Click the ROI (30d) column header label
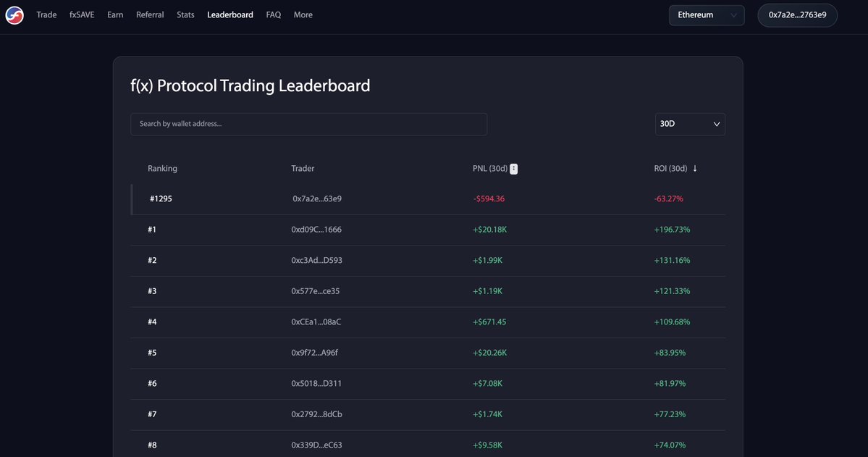Image resolution: width=868 pixels, height=457 pixels. 670,169
